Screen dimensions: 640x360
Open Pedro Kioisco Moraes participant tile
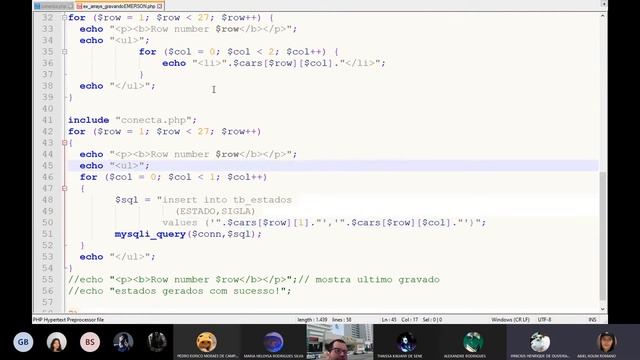click(207, 342)
